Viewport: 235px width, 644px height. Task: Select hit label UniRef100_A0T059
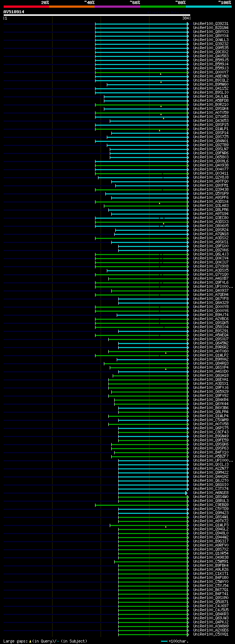coord(211,113)
